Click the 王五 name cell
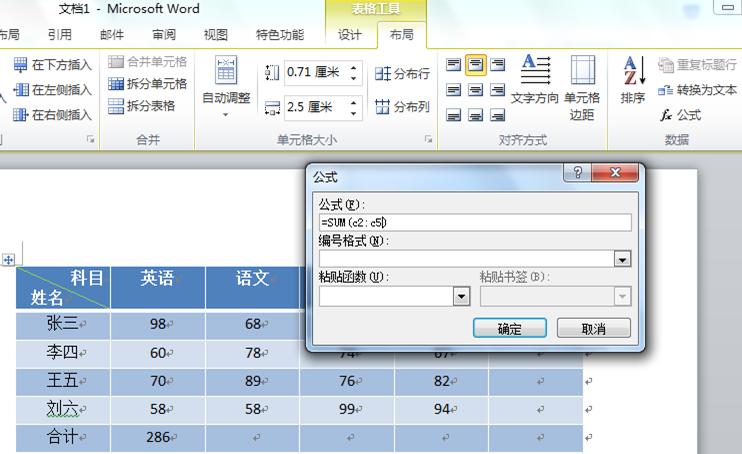 (63, 381)
